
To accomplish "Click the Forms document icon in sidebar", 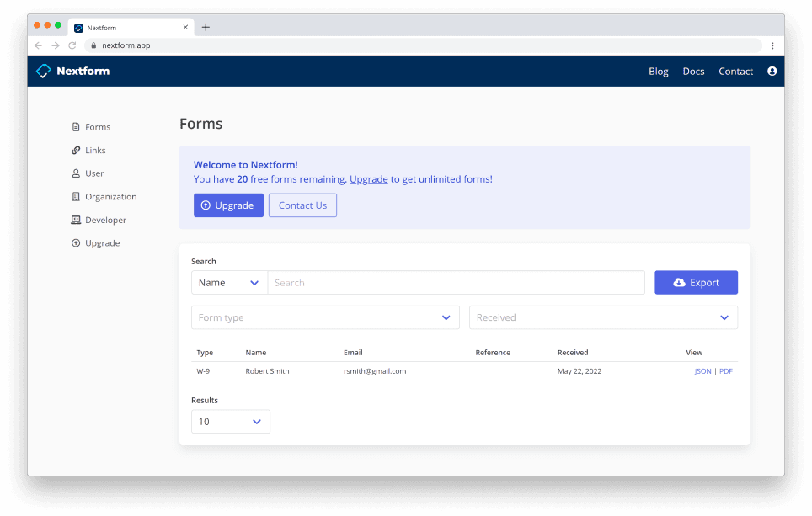I will point(76,127).
